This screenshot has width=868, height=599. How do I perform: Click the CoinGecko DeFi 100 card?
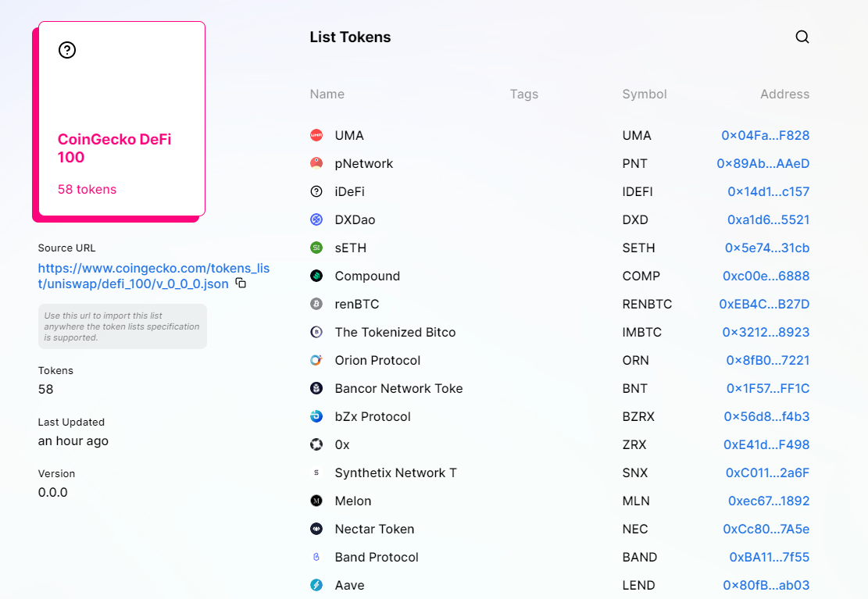pyautogui.click(x=122, y=119)
